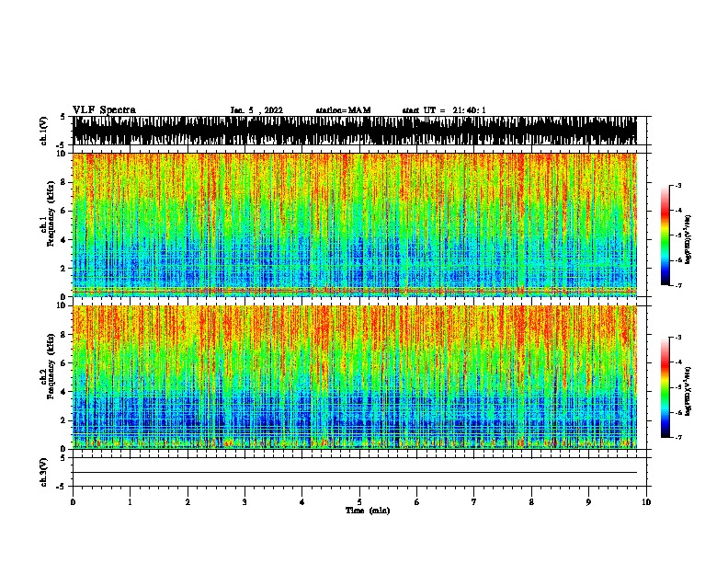Click time axis tick label 6
The image size is (728, 563).
click(416, 502)
